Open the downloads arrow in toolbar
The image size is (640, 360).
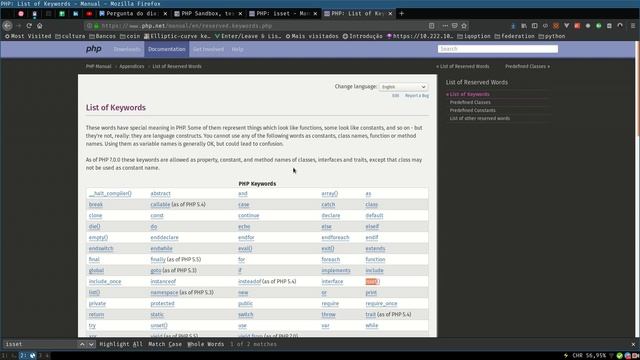(x=513, y=25)
